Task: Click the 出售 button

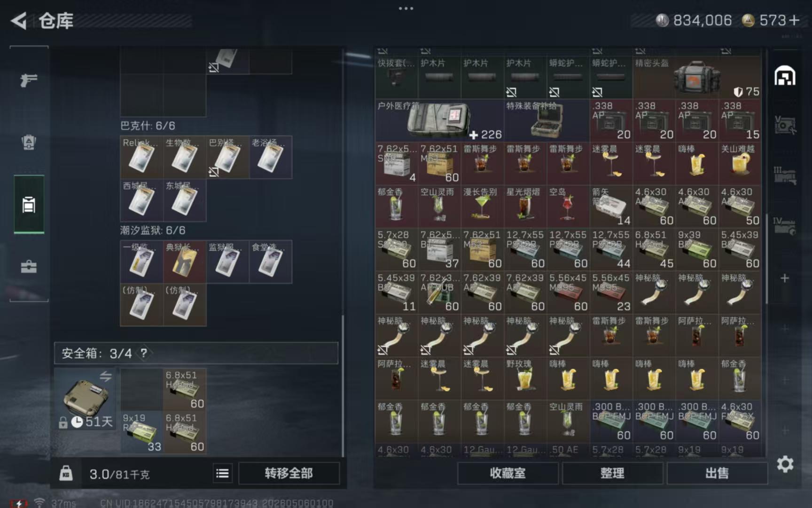Action: point(717,473)
